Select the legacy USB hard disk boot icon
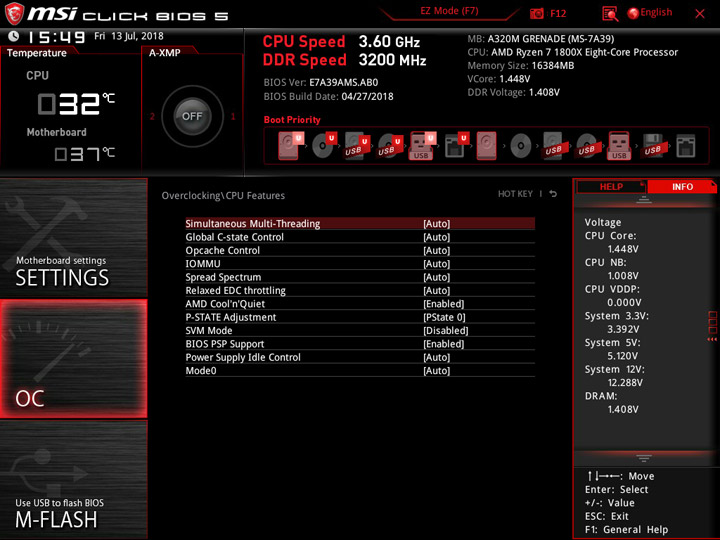Viewport: 720px width, 540px height. coord(554,146)
